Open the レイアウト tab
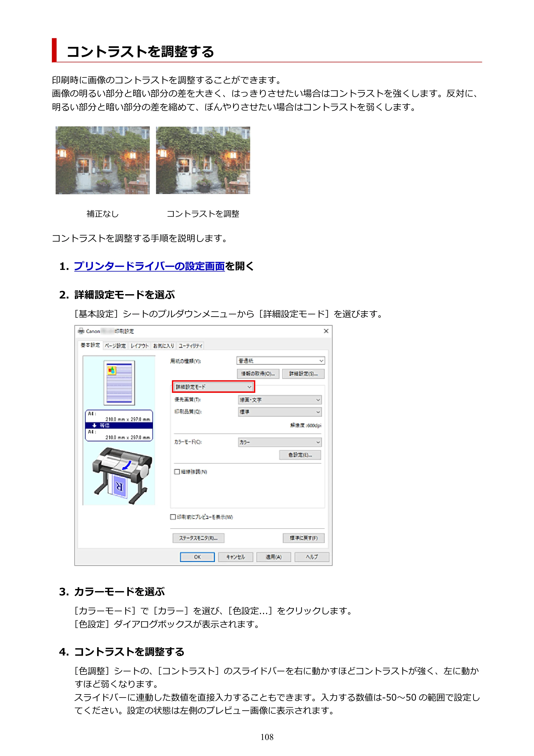 coord(139,346)
